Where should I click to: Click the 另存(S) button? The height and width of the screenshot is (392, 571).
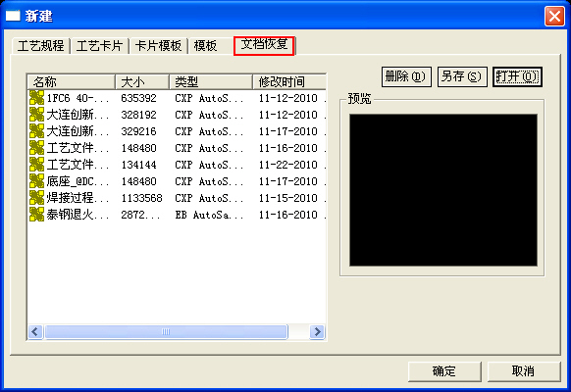point(462,76)
